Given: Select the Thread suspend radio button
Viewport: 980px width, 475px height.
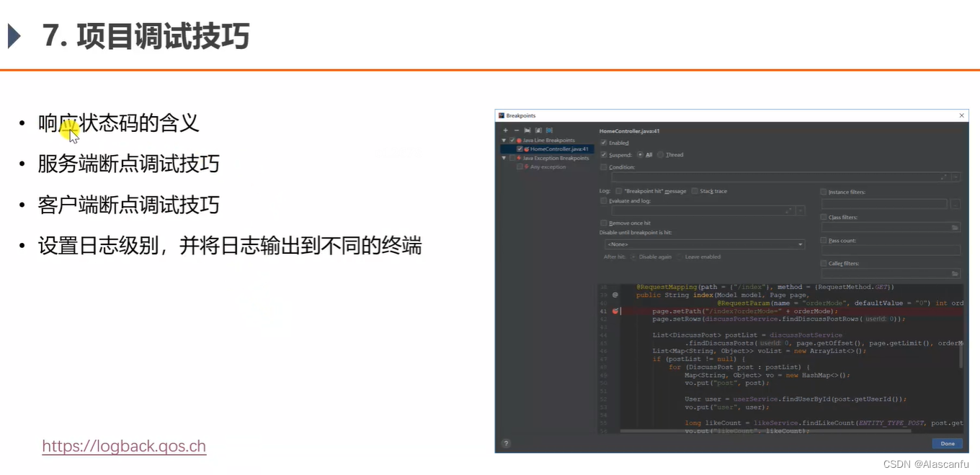Looking at the screenshot, I should [x=660, y=155].
